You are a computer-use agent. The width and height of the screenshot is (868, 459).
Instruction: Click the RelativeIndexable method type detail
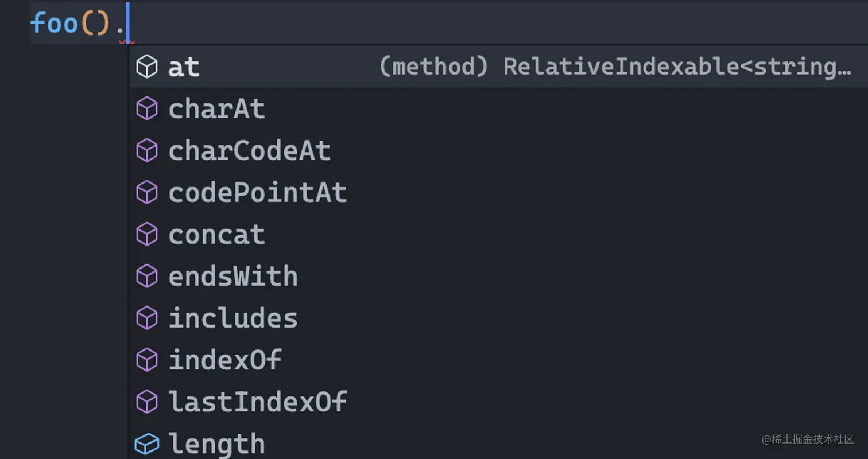(x=615, y=67)
